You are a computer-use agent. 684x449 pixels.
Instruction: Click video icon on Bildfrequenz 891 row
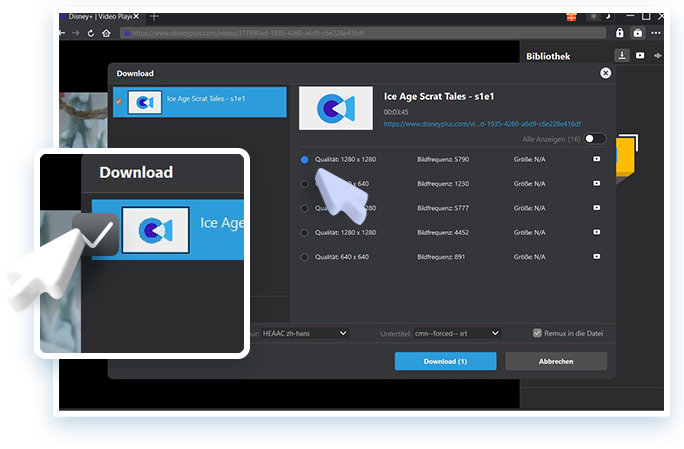[596, 257]
